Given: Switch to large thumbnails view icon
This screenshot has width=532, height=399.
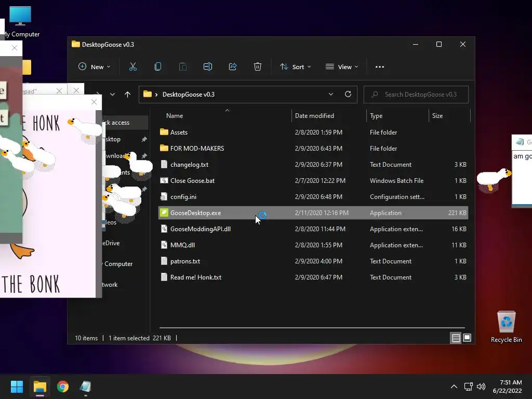Looking at the screenshot, I should click(467, 338).
